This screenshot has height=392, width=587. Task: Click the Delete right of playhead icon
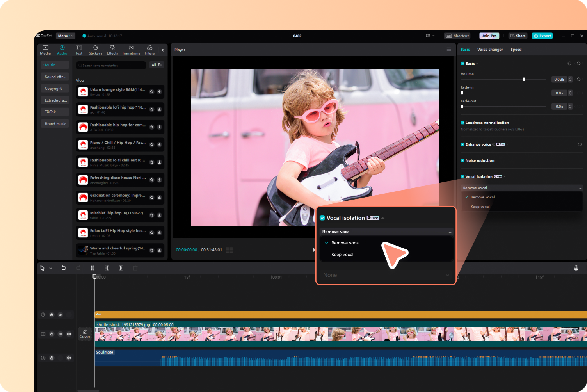121,268
